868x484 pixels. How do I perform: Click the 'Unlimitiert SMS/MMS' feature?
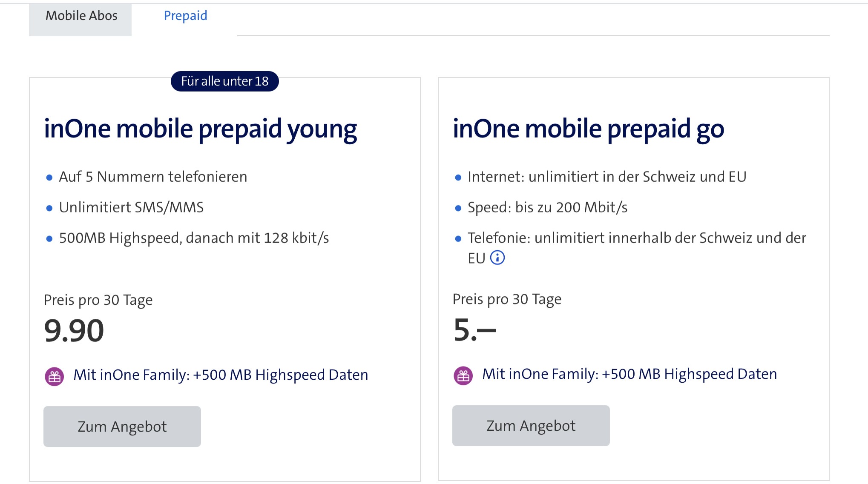[x=131, y=207]
